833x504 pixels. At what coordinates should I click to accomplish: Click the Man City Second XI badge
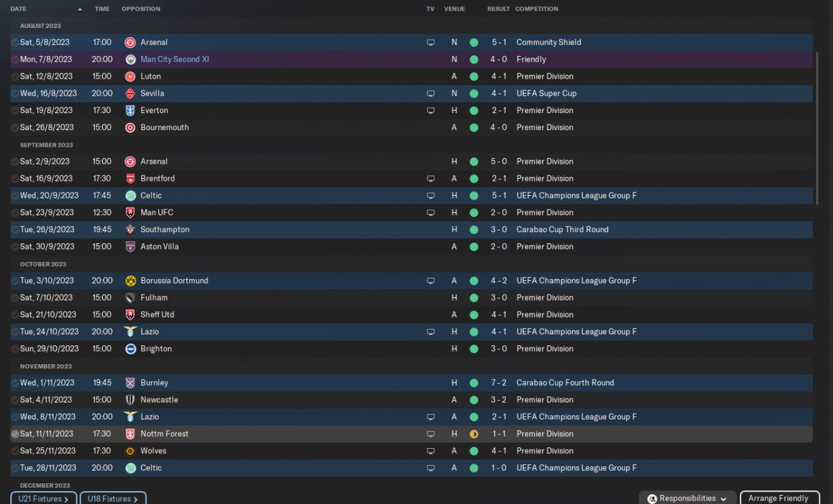tap(130, 59)
